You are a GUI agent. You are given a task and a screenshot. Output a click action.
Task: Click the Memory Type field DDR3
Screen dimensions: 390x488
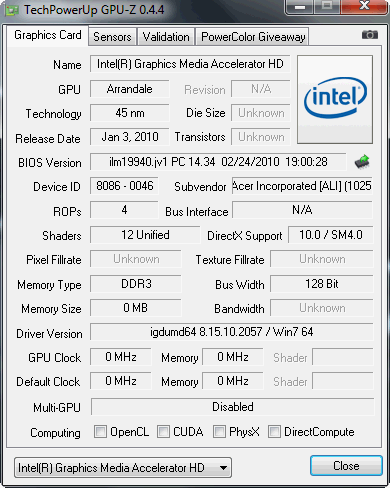tap(136, 284)
